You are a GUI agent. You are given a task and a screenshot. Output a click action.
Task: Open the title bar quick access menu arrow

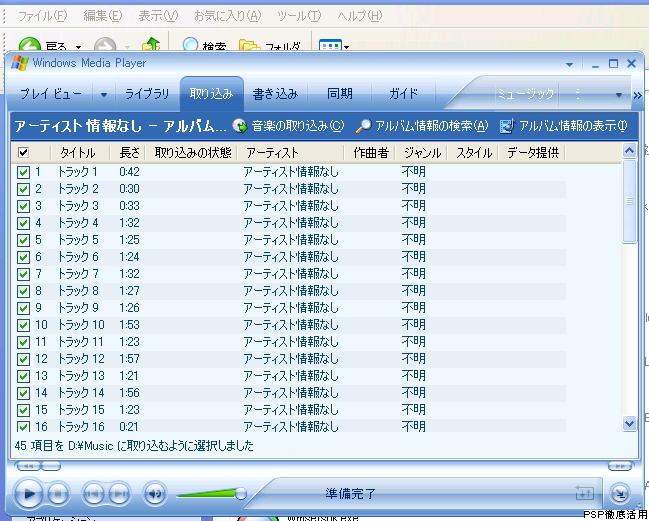click(x=570, y=65)
